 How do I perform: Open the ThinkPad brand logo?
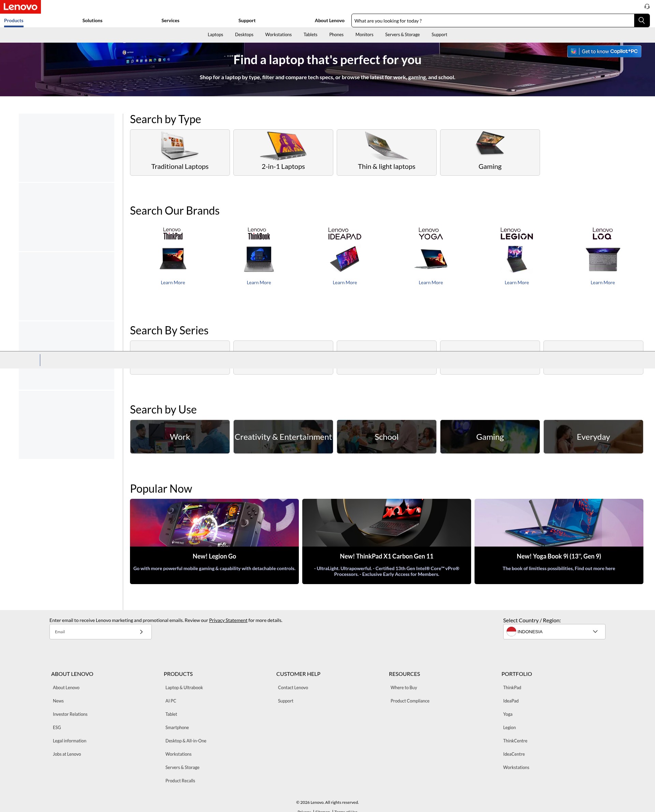173,234
